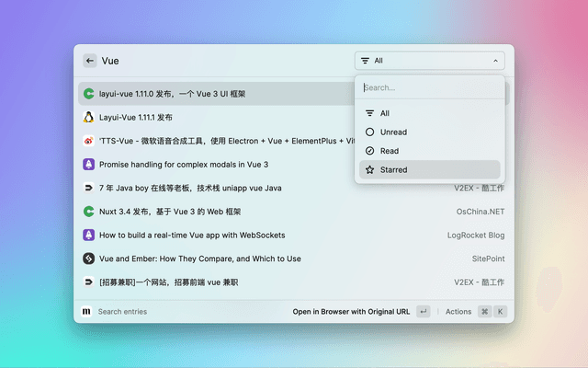Click the Weibo icon next to TTS-Vue entry
This screenshot has height=368, width=588.
(89, 141)
